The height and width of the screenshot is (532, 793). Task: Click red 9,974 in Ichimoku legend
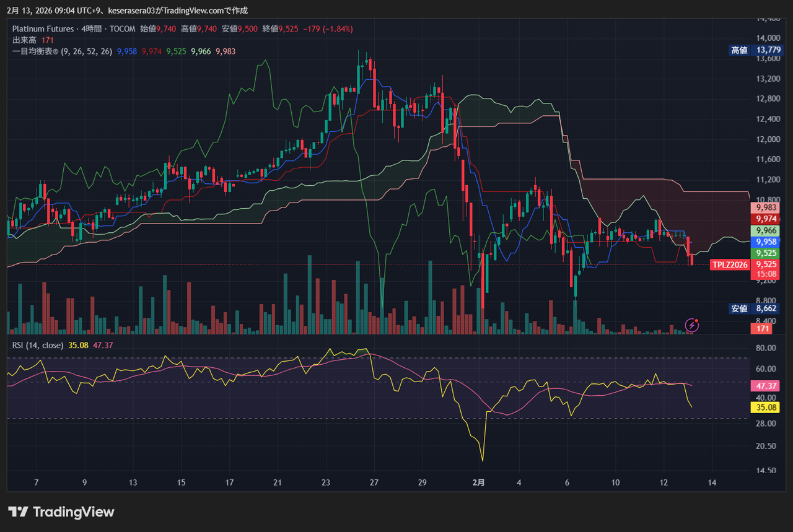click(152, 51)
